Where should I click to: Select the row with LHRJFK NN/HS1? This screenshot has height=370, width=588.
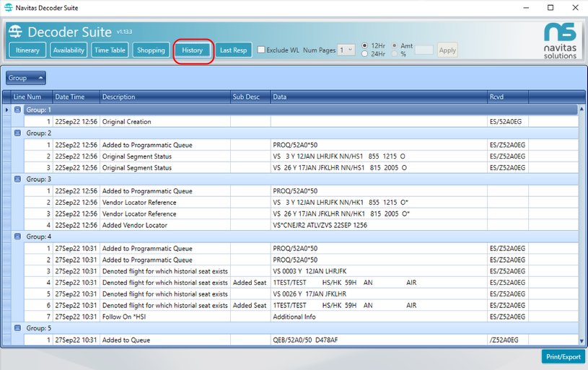coord(301,157)
